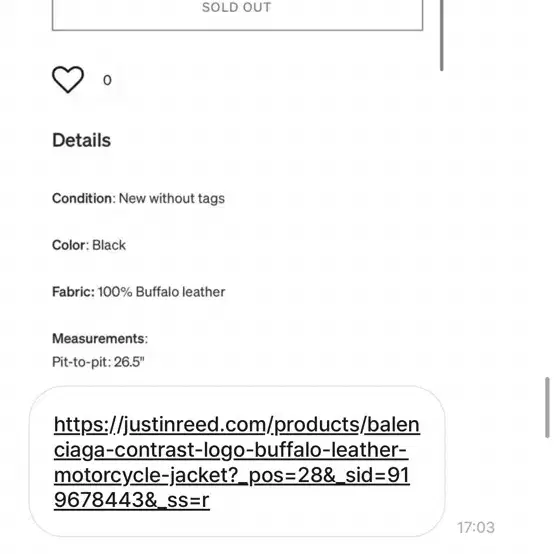Select the bold Color label
This screenshot has height=554, width=554.
[x=69, y=245]
